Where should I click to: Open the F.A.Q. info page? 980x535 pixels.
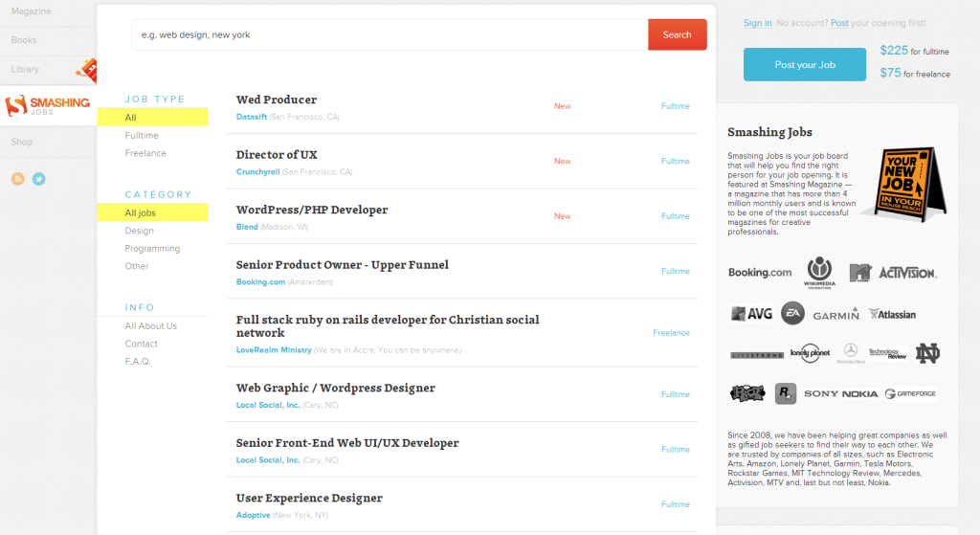[138, 362]
